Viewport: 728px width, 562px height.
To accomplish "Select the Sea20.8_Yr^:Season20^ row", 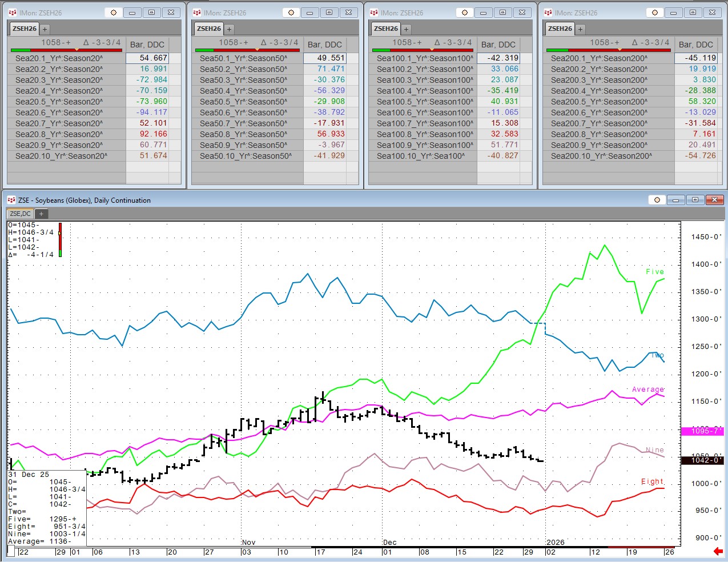I will coord(59,134).
